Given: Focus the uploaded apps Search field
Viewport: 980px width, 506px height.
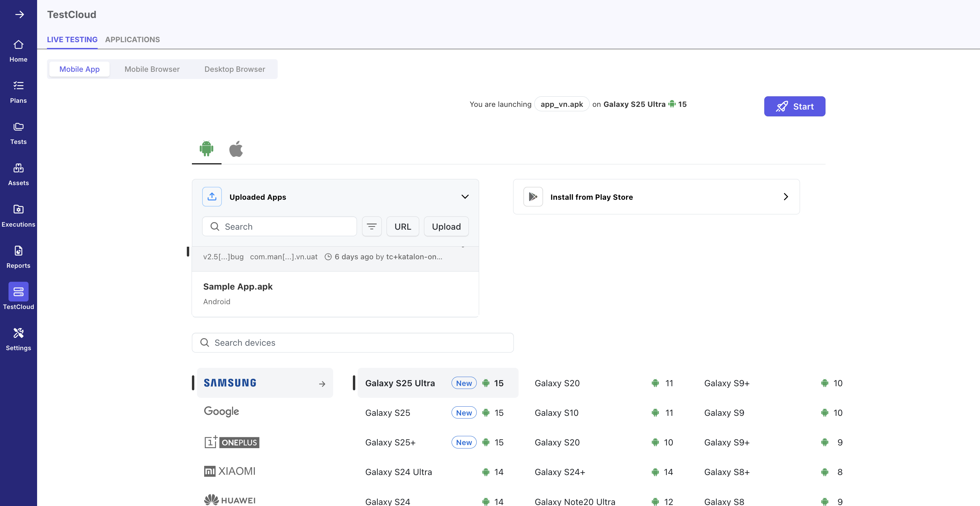Looking at the screenshot, I should pos(279,226).
